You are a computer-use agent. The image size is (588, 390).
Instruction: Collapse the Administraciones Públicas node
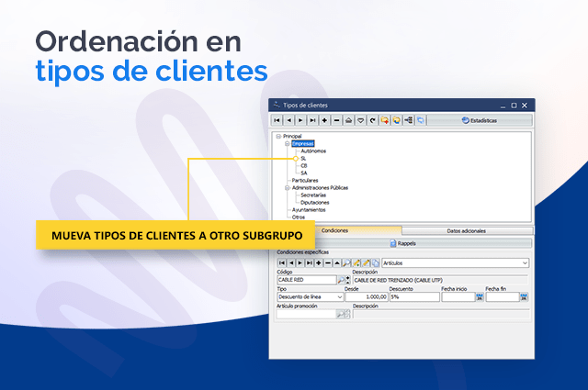pyautogui.click(x=287, y=187)
